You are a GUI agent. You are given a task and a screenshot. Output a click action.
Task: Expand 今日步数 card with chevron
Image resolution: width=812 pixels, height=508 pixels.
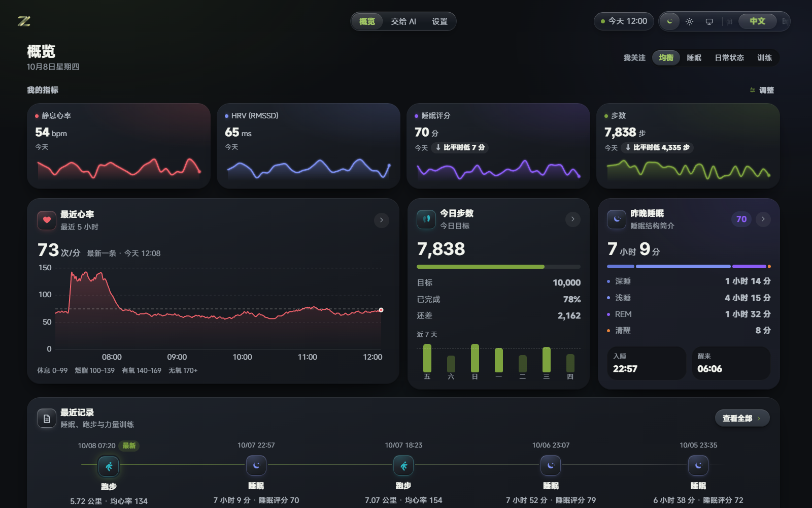[573, 219]
